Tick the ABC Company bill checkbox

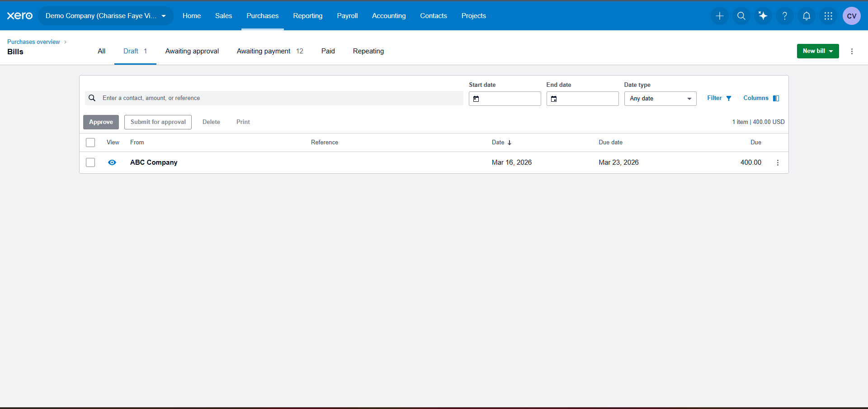click(x=90, y=162)
